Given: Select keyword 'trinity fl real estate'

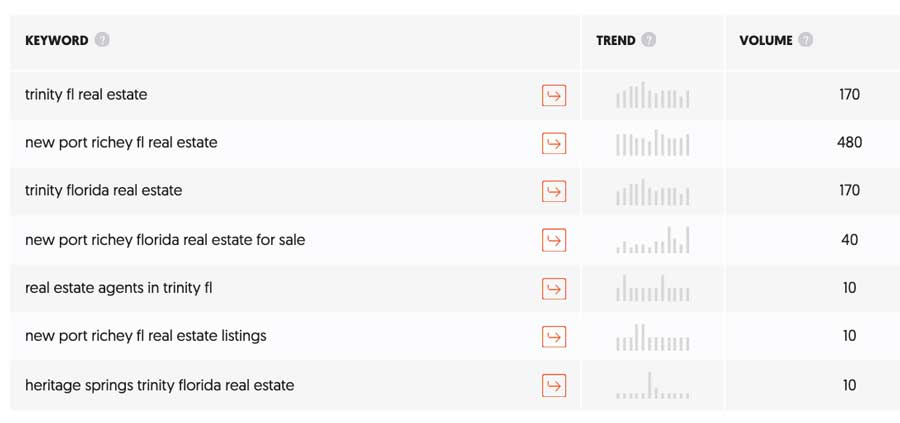Looking at the screenshot, I should tap(86, 95).
